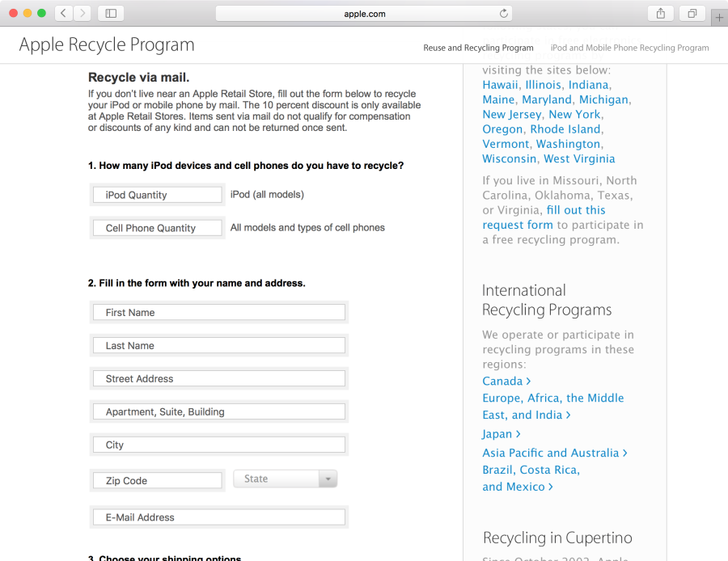Click the City field

click(219, 445)
